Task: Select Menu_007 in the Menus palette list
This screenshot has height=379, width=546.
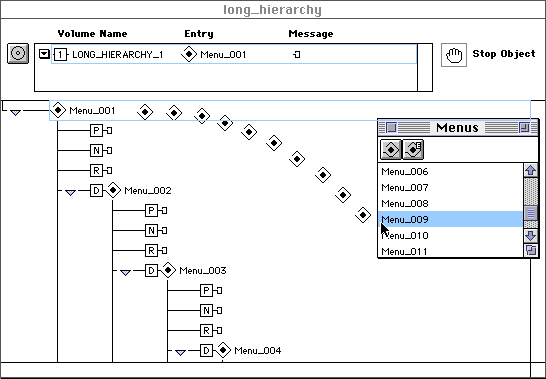Action: tap(451, 187)
